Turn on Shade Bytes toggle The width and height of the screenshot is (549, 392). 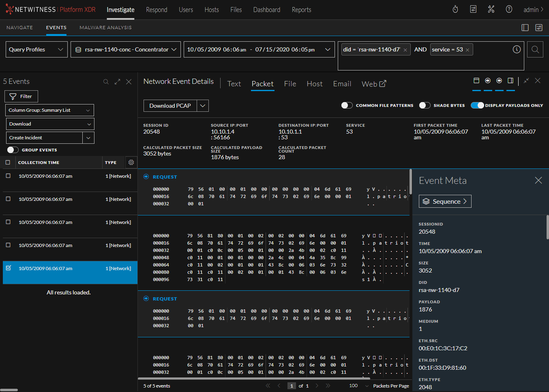(425, 105)
